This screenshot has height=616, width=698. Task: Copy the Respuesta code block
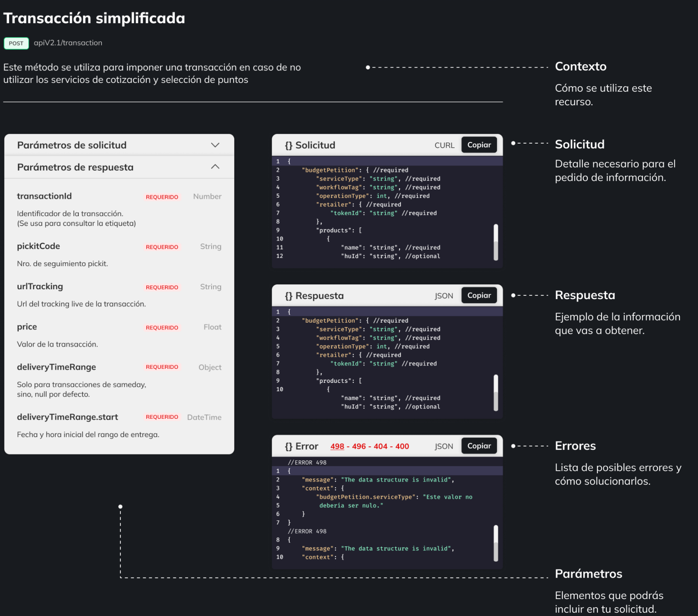pyautogui.click(x=479, y=295)
